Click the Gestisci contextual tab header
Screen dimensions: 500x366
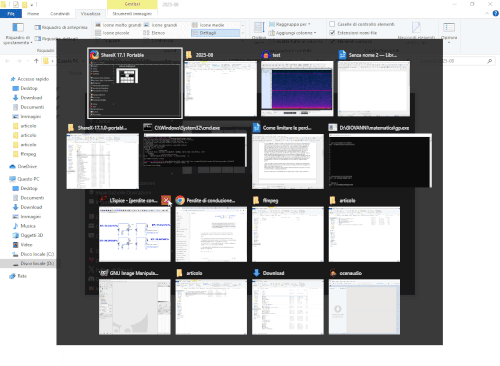point(132,4)
